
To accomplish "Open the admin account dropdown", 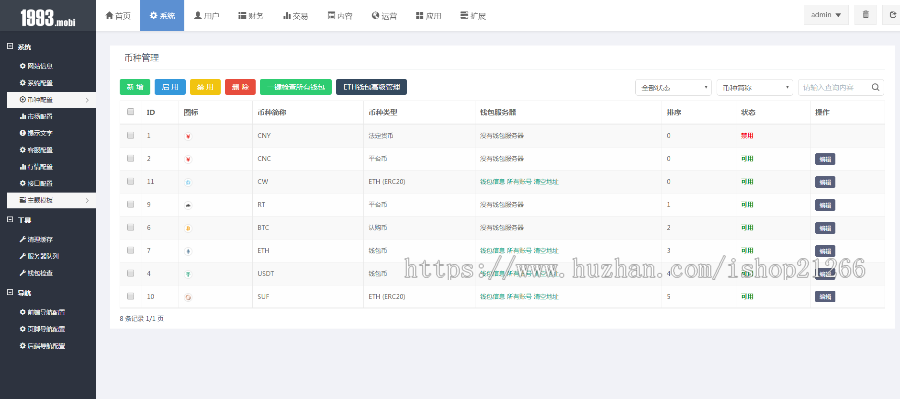I will [x=826, y=15].
